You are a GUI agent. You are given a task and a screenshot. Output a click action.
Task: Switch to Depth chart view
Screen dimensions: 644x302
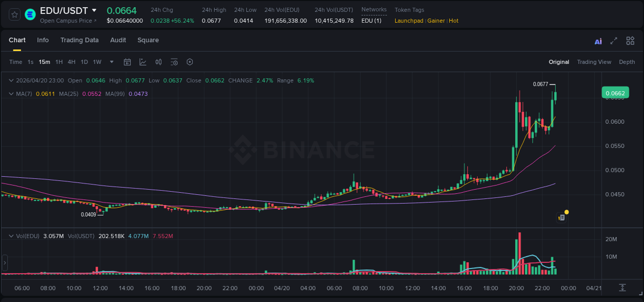tap(626, 62)
